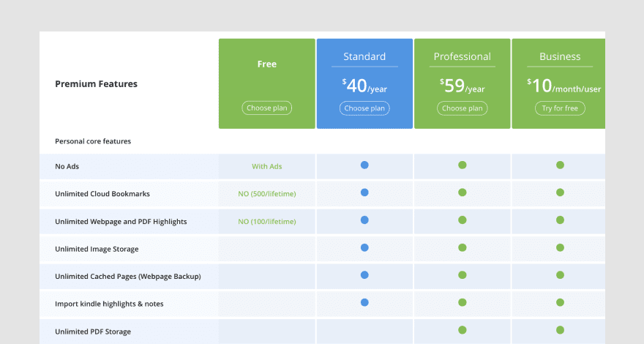Click the Personal core features label

point(93,141)
